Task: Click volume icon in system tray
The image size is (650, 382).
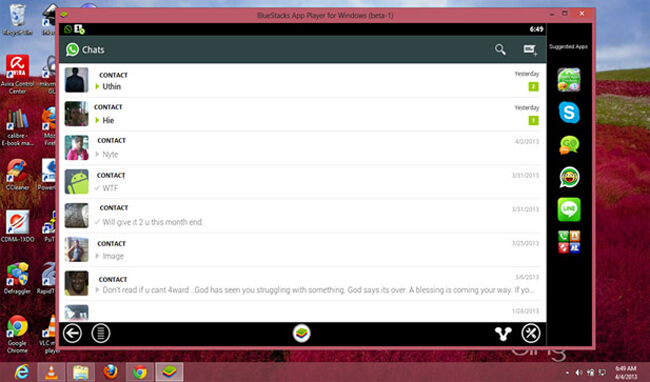Action: 579,372
